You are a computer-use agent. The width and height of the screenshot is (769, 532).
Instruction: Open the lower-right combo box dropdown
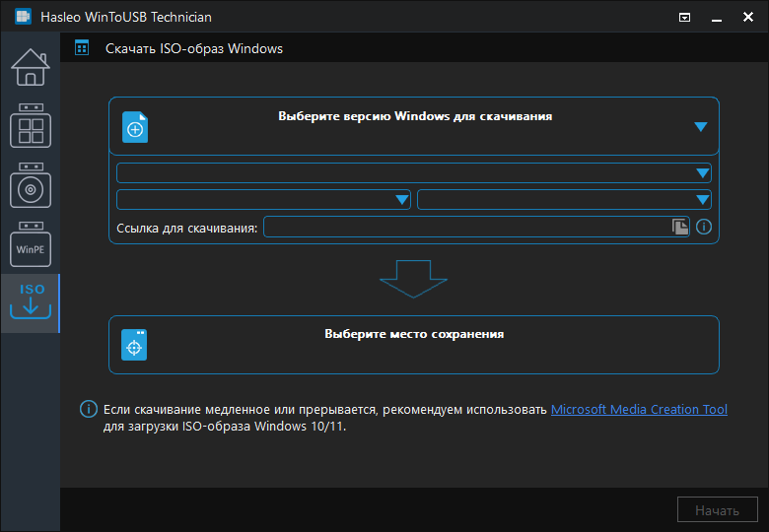pyautogui.click(x=564, y=199)
